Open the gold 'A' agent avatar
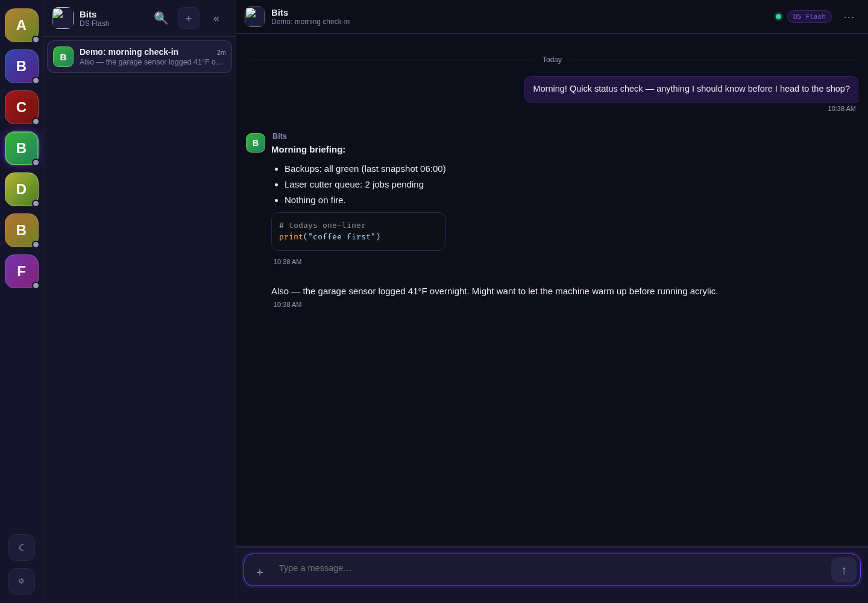 [22, 25]
